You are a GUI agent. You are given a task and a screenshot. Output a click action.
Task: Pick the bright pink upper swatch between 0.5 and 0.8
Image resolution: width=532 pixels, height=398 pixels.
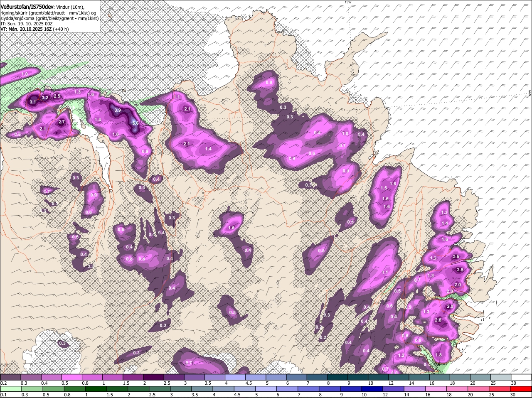pyautogui.click(x=72, y=377)
